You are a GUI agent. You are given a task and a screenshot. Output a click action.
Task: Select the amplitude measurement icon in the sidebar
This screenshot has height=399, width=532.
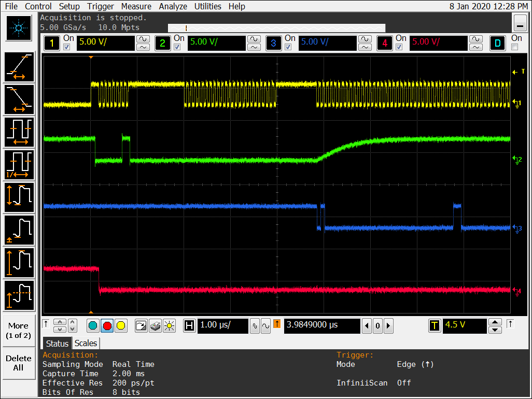pyautogui.click(x=19, y=263)
